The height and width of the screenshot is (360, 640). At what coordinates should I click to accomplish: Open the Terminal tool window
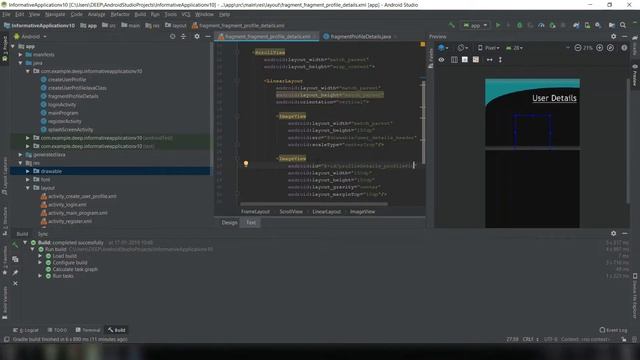[x=88, y=330]
